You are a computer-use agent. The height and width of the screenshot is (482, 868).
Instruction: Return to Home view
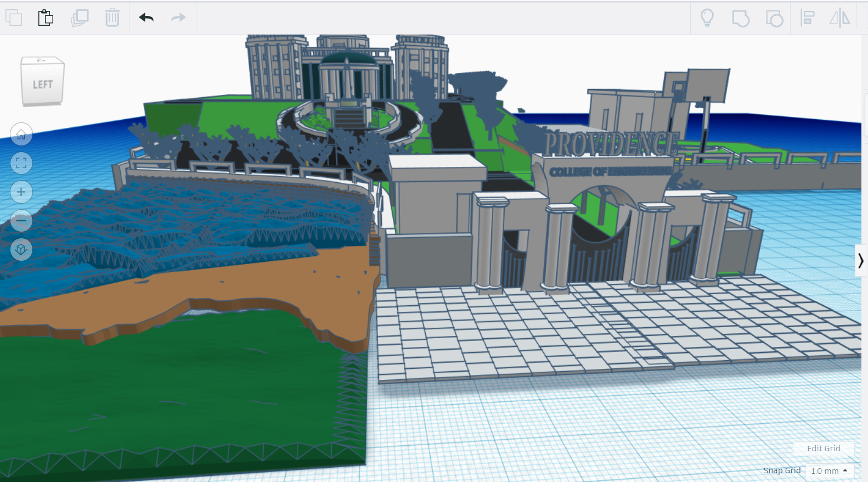[x=21, y=134]
